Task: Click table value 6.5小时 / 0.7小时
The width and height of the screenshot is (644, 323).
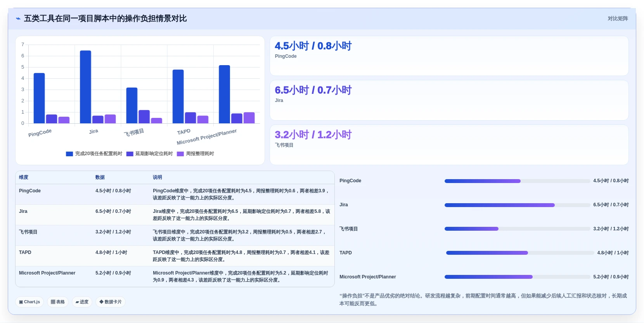Action: point(113,211)
